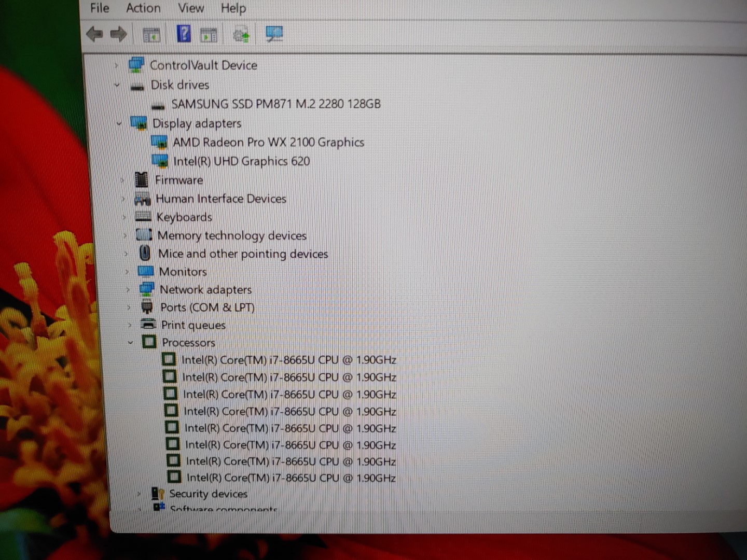The height and width of the screenshot is (560, 747).
Task: Click the Samsung SSD drive icon
Action: click(x=158, y=106)
